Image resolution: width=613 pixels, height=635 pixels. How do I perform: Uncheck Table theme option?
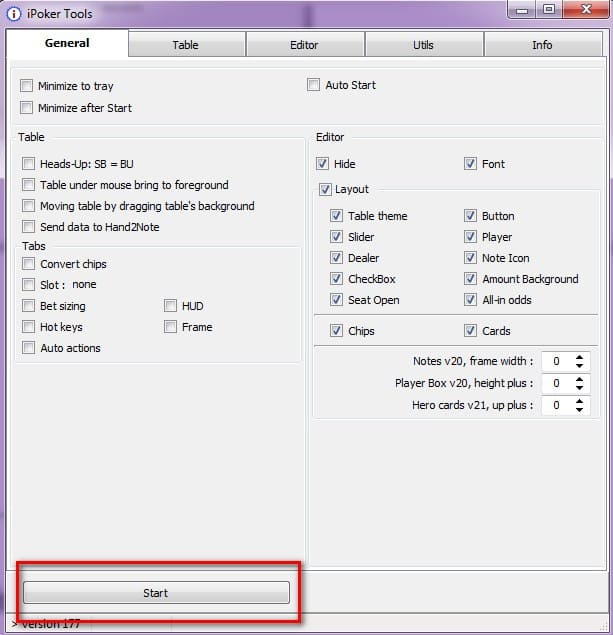pyautogui.click(x=336, y=216)
